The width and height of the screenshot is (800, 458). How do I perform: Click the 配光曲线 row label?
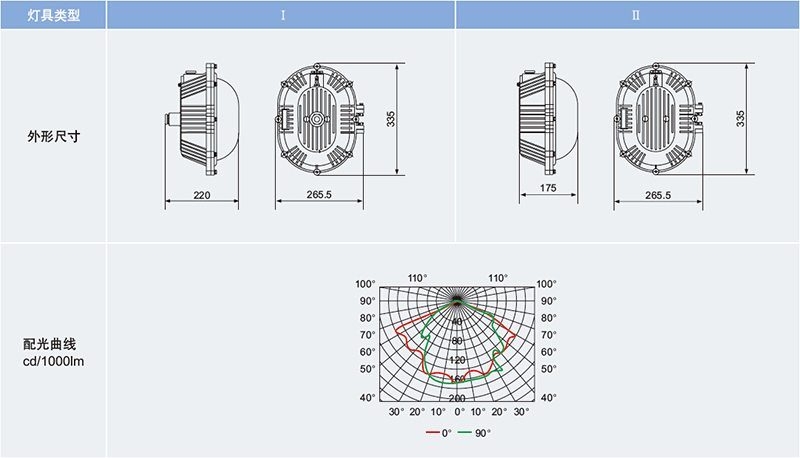click(49, 344)
